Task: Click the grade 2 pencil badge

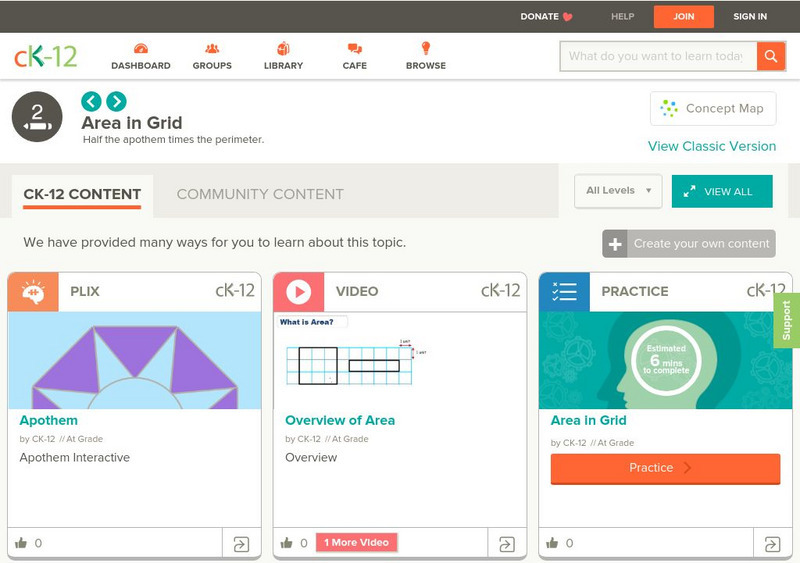Action: point(37,117)
